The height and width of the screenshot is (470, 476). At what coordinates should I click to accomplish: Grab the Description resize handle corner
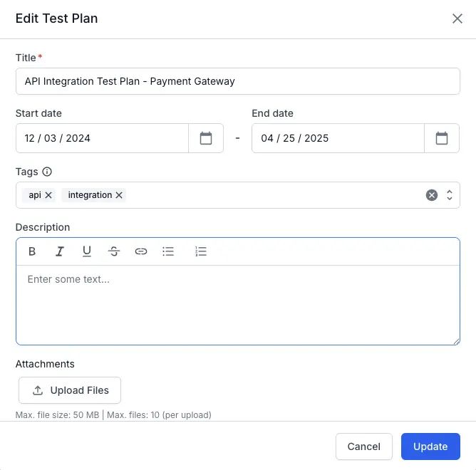tap(456, 342)
